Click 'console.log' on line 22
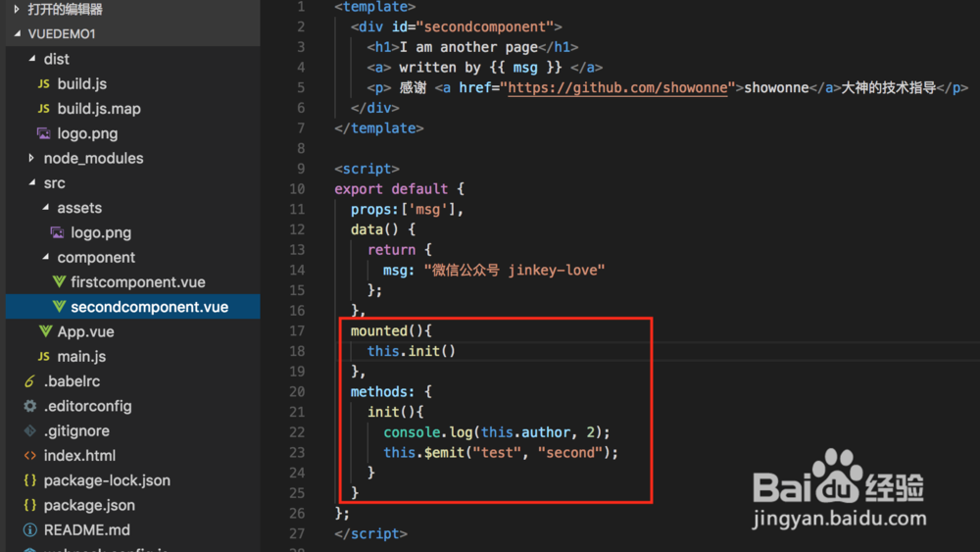 point(428,432)
